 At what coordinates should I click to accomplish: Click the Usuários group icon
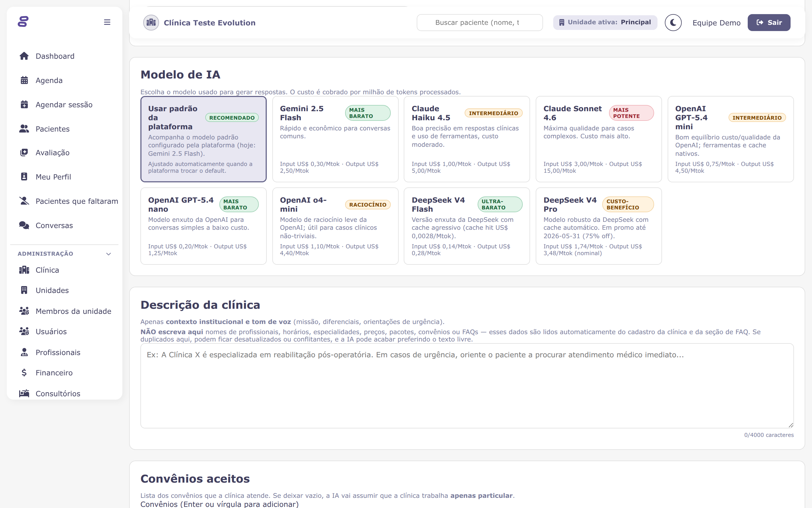point(24,331)
